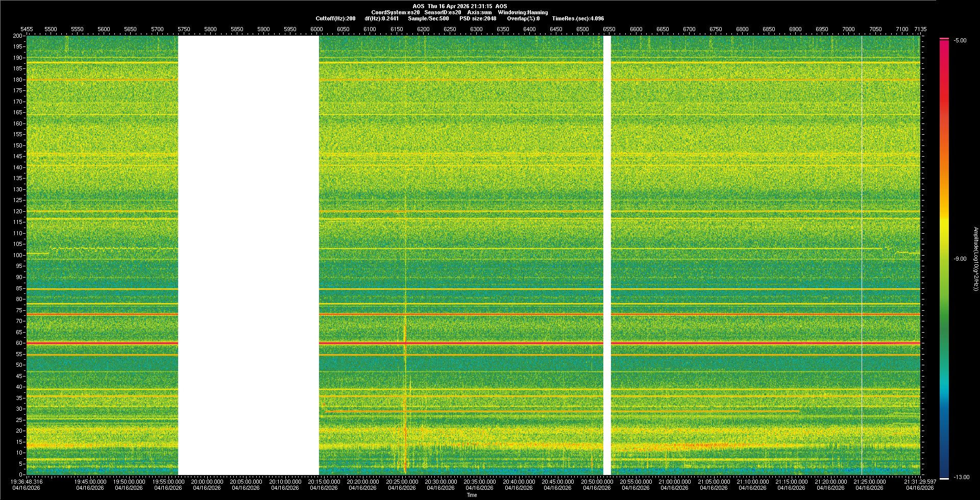This screenshot has width=980, height=500.
Task: Click the 100 Hz frequency axis label
Action: coord(17,255)
